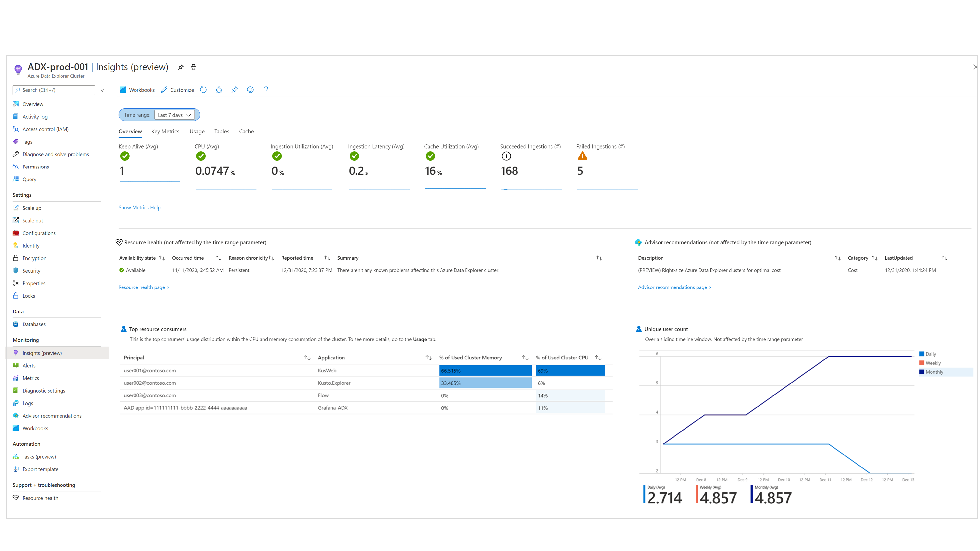This screenshot has height=551, width=980.
Task: Open Query from the sidebar
Action: pos(29,179)
